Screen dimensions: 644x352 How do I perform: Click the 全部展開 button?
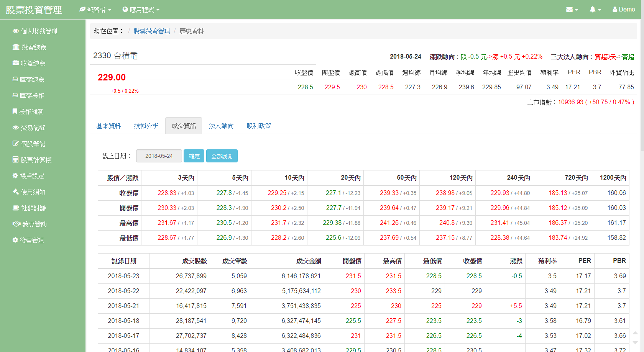point(222,156)
